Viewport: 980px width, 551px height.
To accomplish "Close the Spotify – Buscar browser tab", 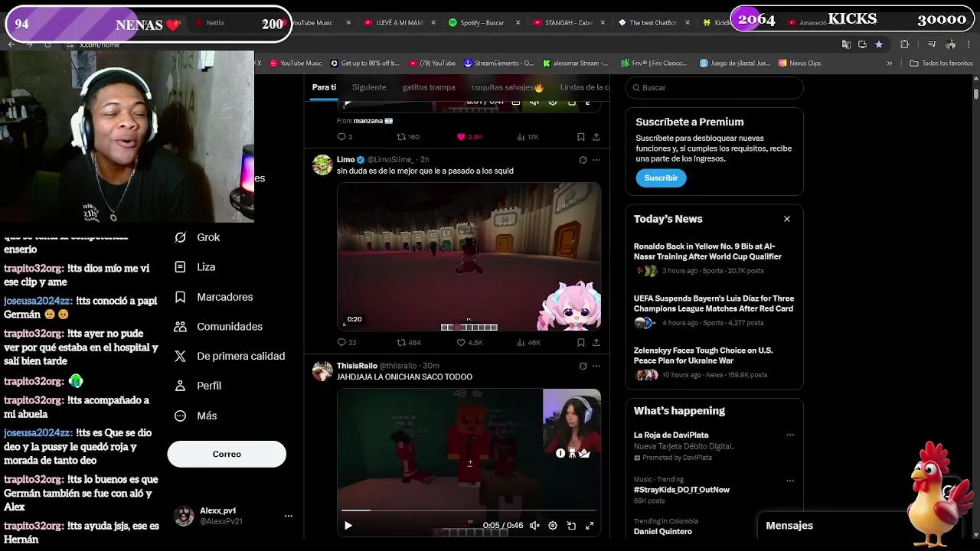I will [518, 23].
